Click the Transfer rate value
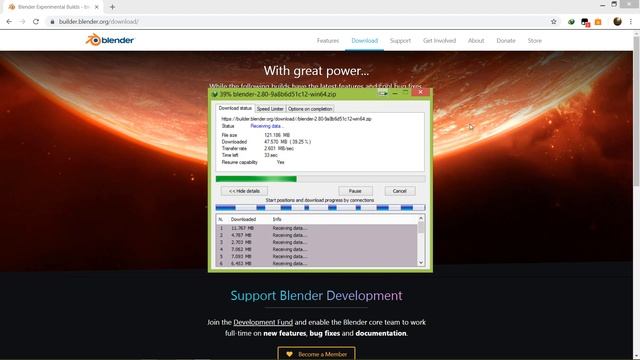Screen dimensions: 640x360 (x=279, y=149)
